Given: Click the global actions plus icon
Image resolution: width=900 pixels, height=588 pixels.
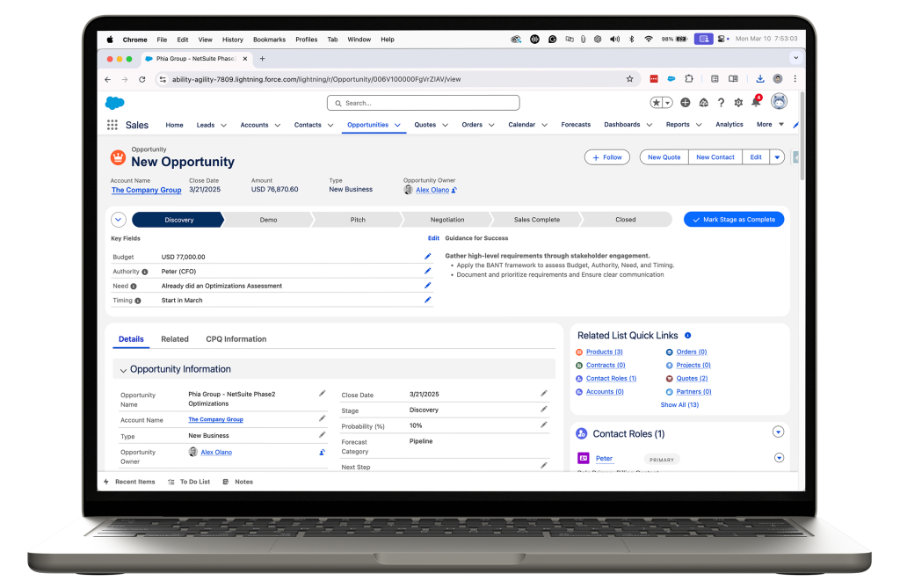Looking at the screenshot, I should coord(686,103).
